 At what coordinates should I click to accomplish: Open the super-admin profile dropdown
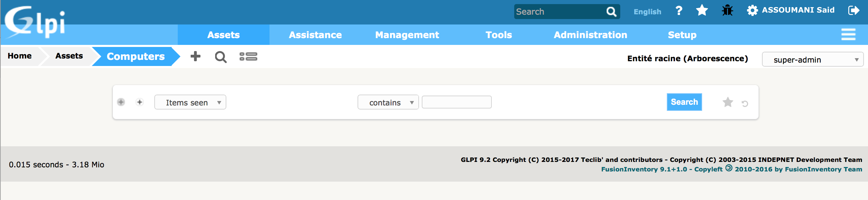coord(813,60)
